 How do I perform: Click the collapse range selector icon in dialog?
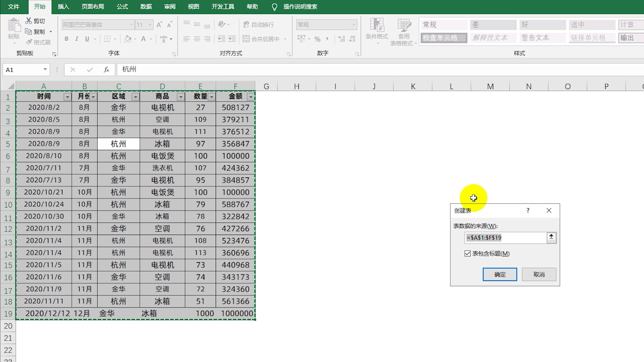(x=551, y=237)
